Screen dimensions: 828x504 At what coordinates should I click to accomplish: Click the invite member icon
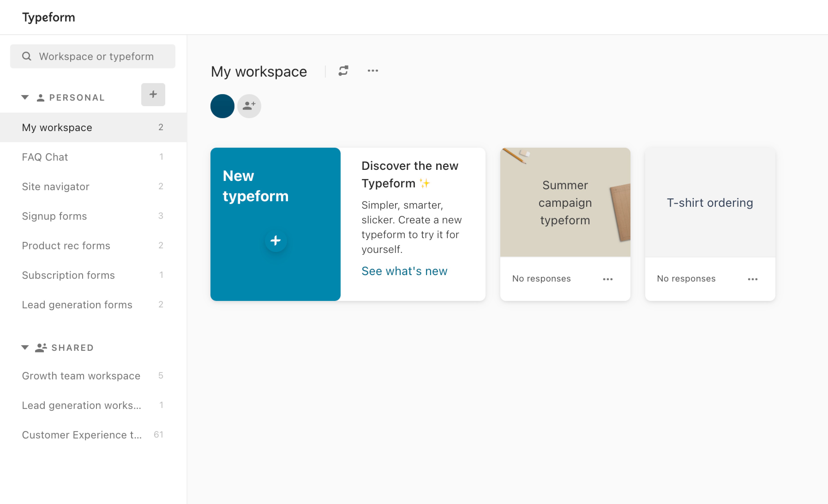click(x=249, y=106)
